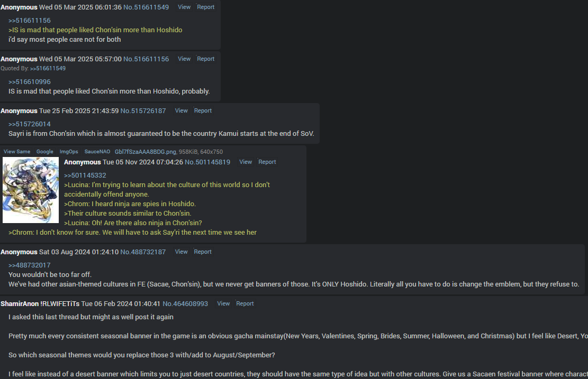Open post number No.488732187

(x=143, y=252)
